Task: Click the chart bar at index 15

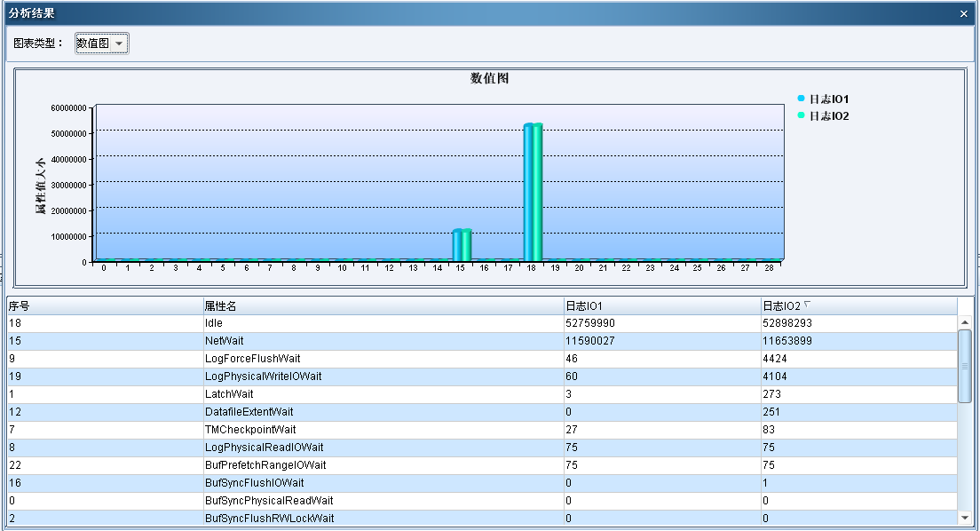Action: tap(462, 244)
